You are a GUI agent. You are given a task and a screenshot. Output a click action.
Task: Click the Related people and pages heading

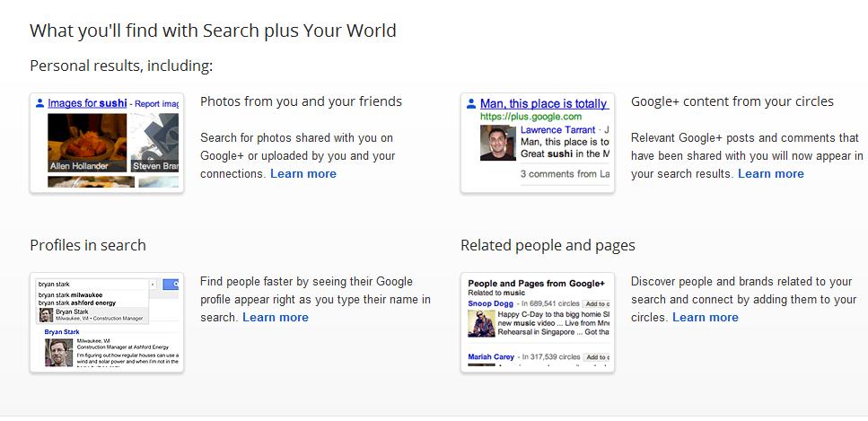point(548,245)
